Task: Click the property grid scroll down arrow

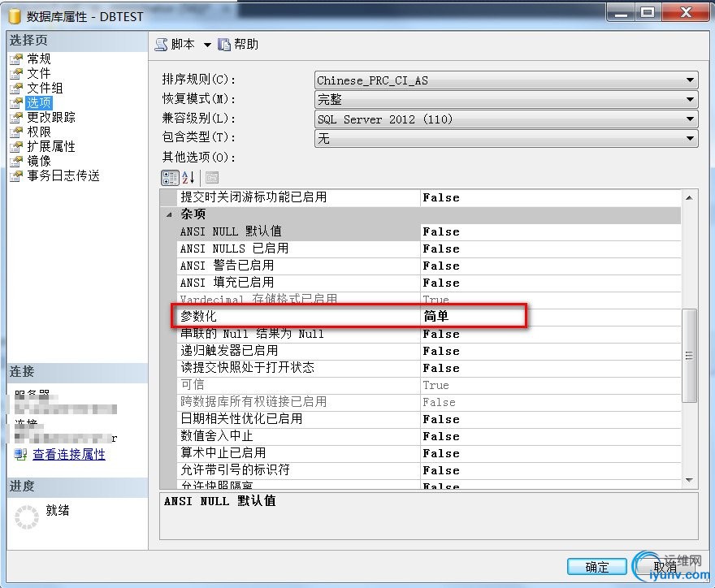Action: click(x=689, y=481)
